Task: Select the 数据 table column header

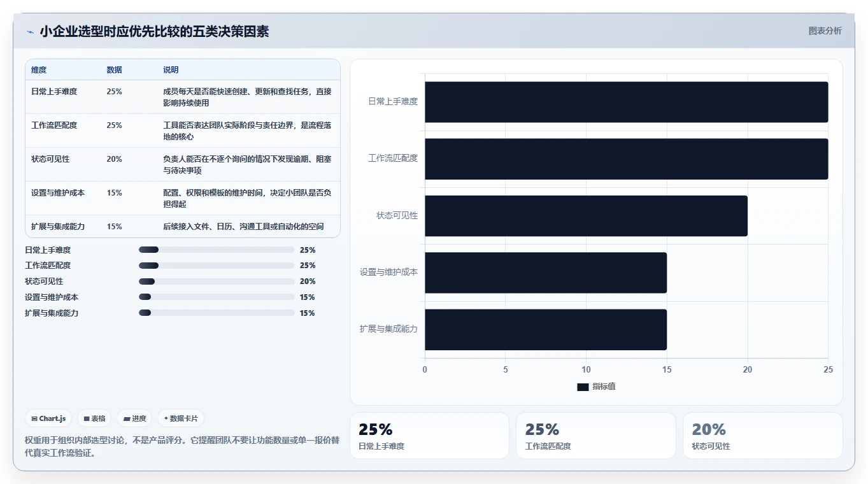Action: (x=115, y=70)
